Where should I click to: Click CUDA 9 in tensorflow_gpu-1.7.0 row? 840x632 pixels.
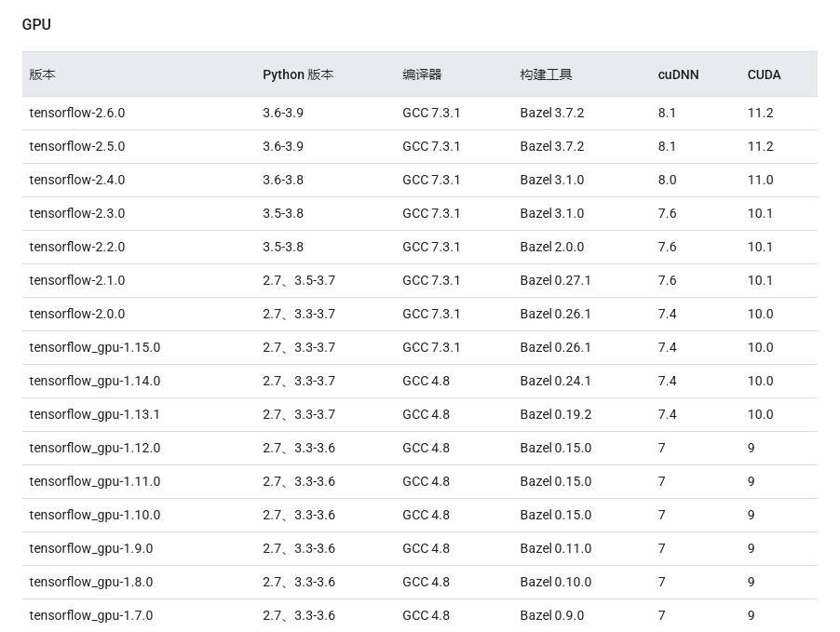tap(752, 615)
